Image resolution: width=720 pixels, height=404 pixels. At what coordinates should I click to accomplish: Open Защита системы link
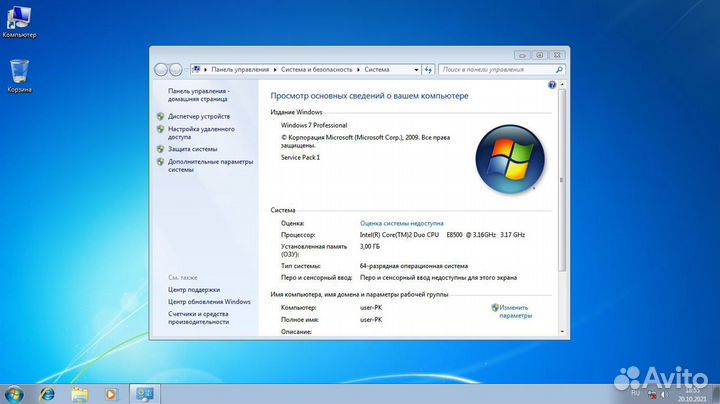(x=192, y=149)
